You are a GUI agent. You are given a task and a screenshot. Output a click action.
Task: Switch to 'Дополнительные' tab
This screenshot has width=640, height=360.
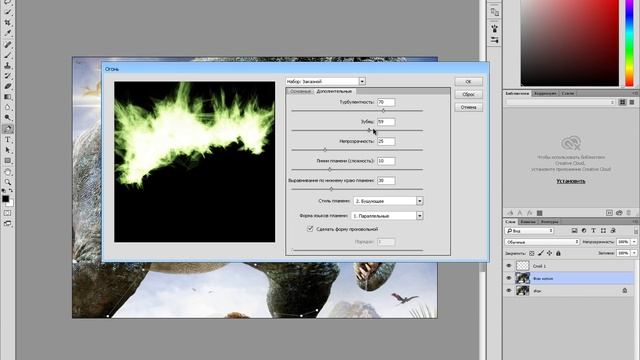coord(334,91)
